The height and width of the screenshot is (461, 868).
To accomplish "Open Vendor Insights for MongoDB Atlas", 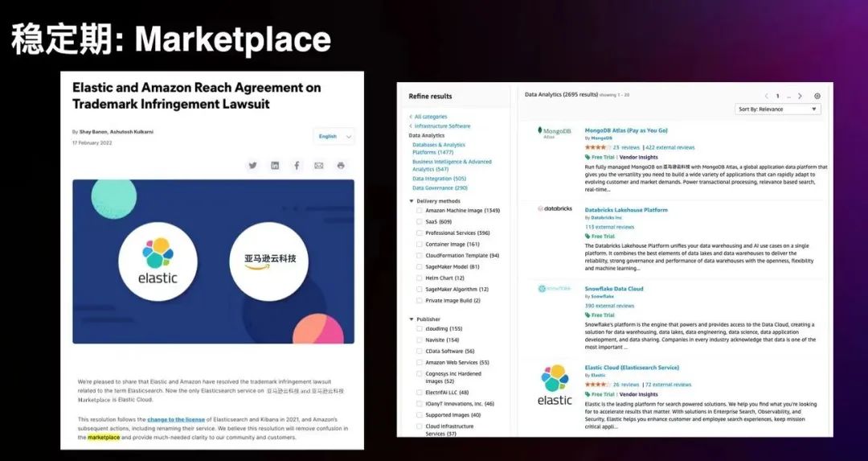I will [639, 158].
